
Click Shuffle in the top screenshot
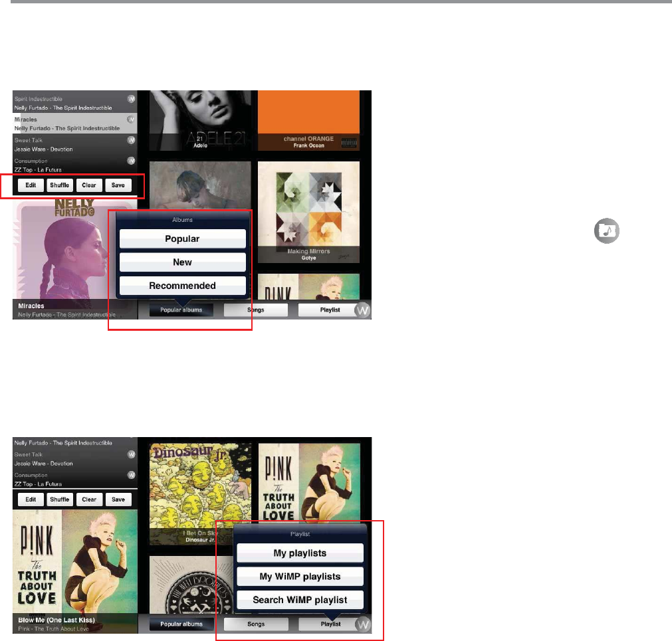tap(60, 185)
